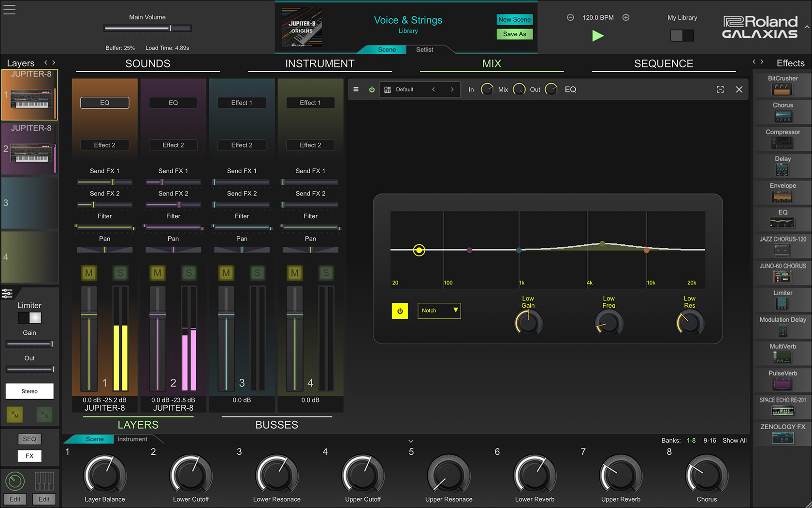The width and height of the screenshot is (812, 508).
Task: Mute layer 1 channel
Action: coord(89,273)
